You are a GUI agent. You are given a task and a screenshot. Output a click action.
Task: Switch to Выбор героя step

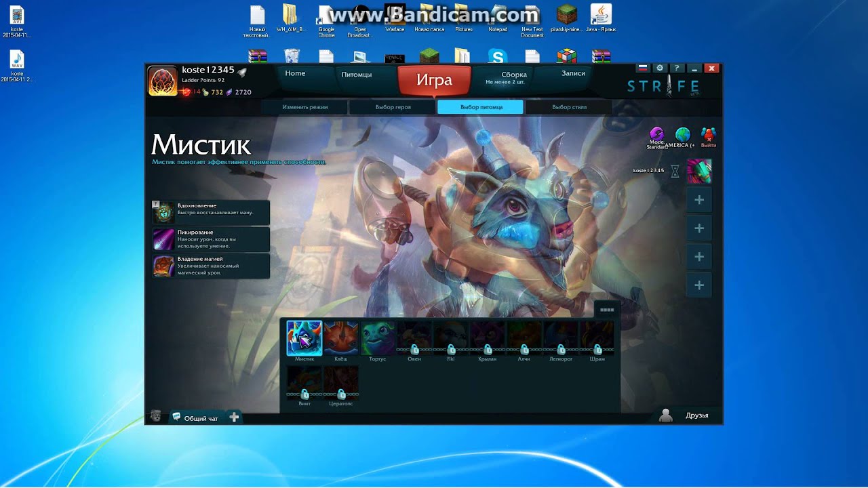(393, 107)
